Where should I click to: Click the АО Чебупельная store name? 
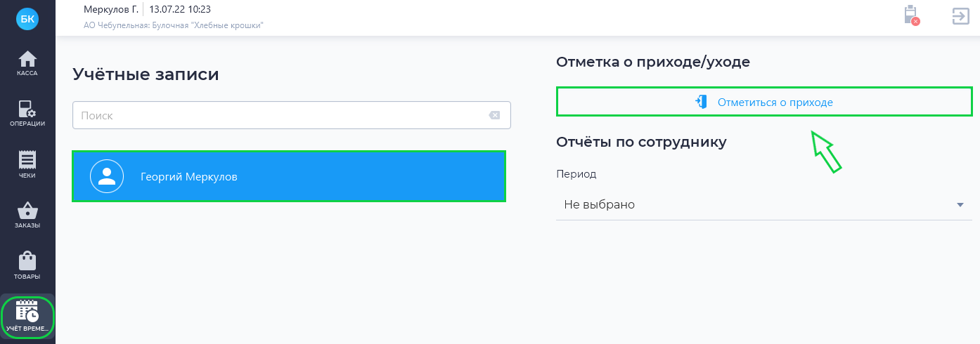click(x=173, y=25)
